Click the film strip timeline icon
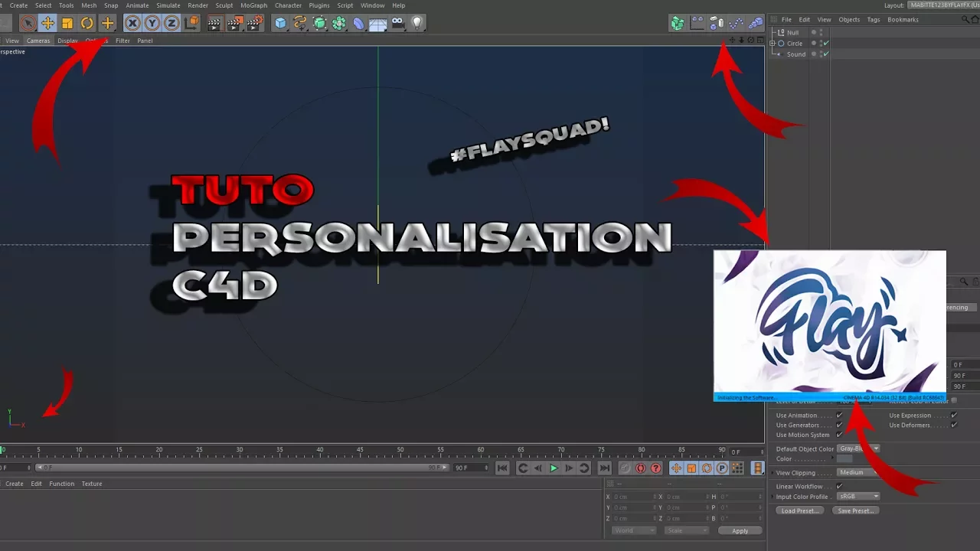 [758, 468]
